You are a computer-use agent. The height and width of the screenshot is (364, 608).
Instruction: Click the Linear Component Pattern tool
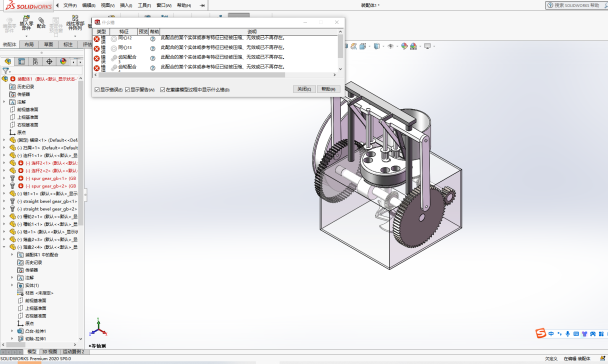pos(75,22)
